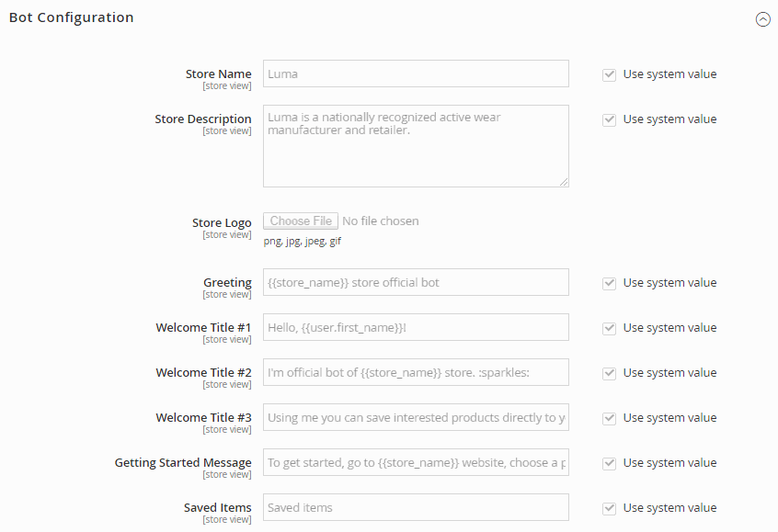The image size is (778, 532).
Task: Click the Welcome Title #2 field
Action: click(416, 372)
